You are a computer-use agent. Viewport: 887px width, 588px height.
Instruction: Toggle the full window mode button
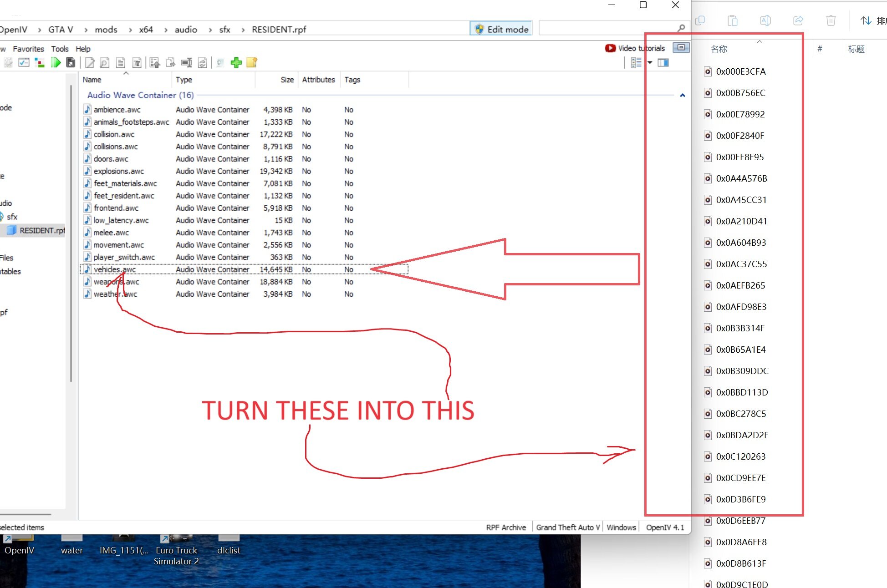[x=681, y=48]
